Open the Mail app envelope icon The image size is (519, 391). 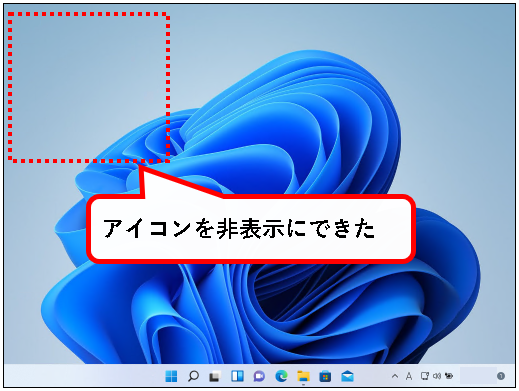click(347, 376)
